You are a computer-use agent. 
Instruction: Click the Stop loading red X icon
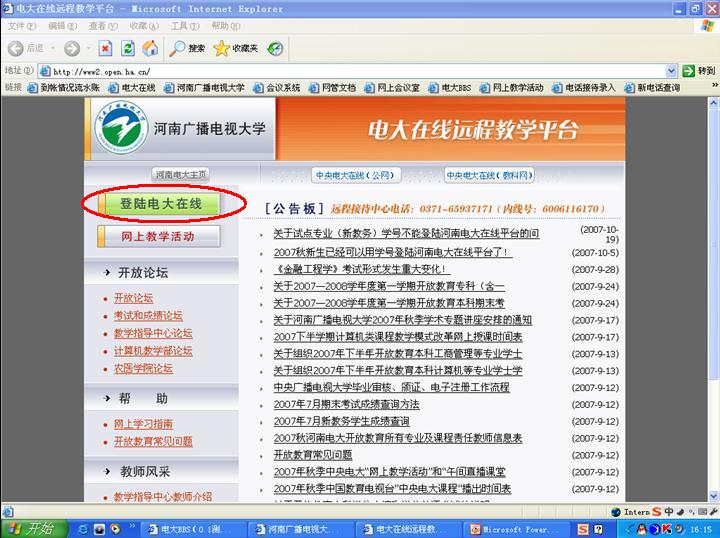[106, 48]
